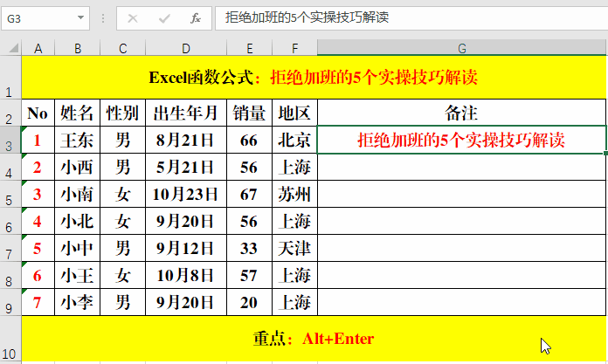This screenshot has width=608, height=364.
Task: Select column G header
Action: [461, 49]
